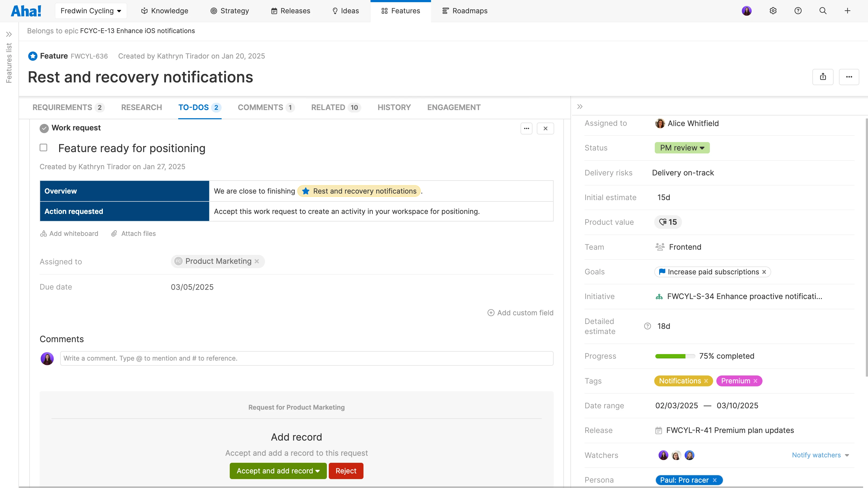Screen dimensions: 868x488
Task: Open the help question mark icon
Action: [798, 11]
